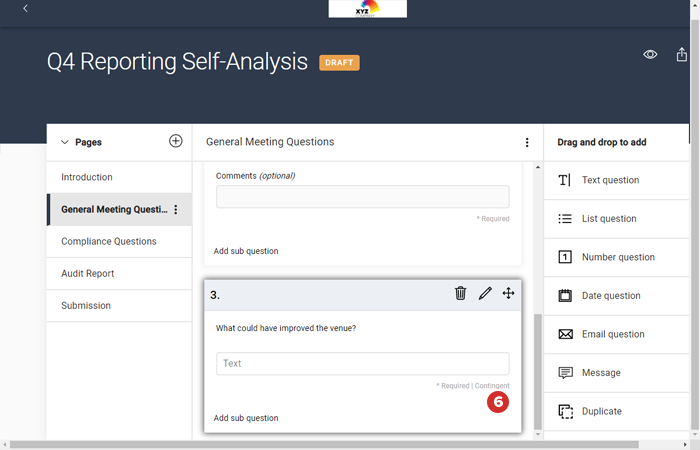Open options menu for General Meeting Questions page
The image size is (700, 450).
coord(176,210)
